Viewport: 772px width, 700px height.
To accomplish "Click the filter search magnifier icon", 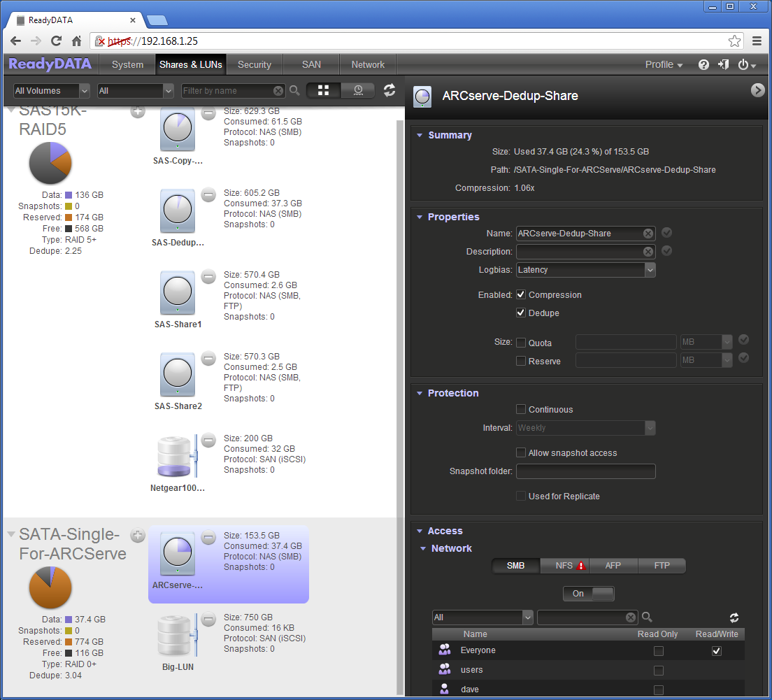I will (294, 90).
